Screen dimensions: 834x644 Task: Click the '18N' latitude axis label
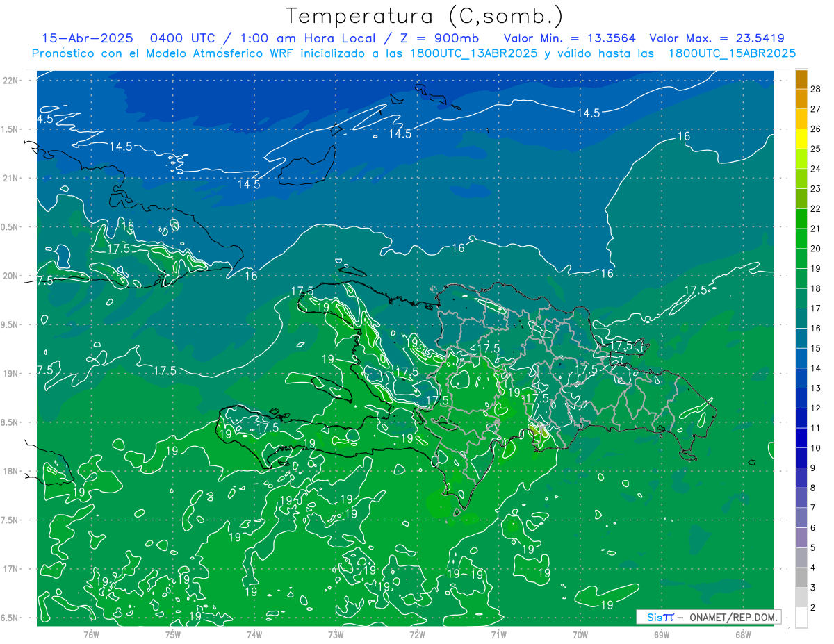[x=11, y=472]
